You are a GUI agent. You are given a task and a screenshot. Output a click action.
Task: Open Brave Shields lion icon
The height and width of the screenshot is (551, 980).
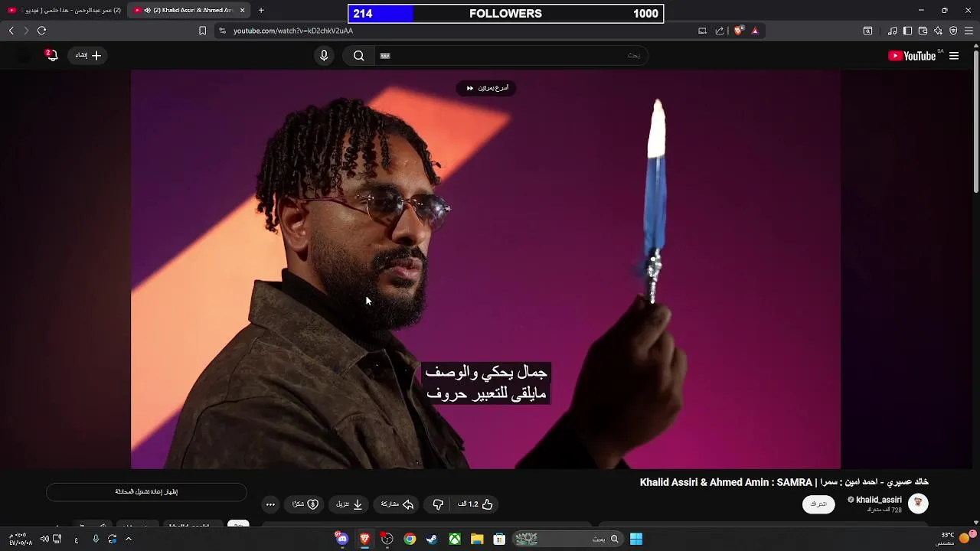[x=738, y=31]
